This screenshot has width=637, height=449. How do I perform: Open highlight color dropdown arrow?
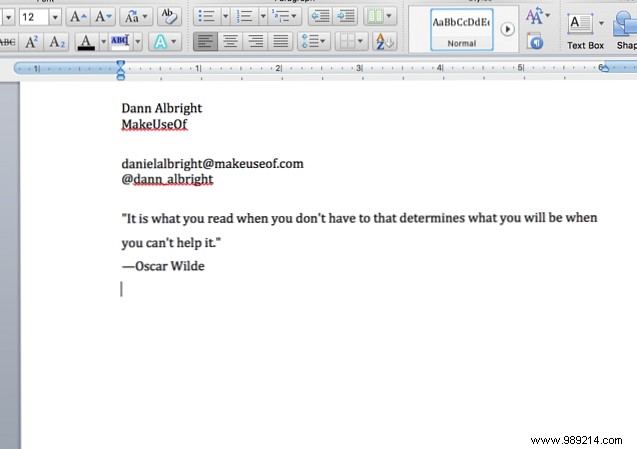pos(138,42)
